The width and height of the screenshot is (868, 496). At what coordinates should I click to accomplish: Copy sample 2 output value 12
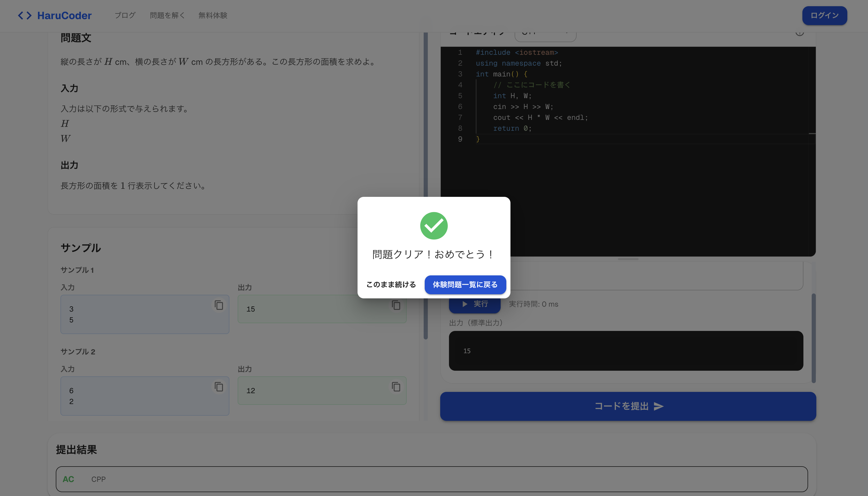396,387
